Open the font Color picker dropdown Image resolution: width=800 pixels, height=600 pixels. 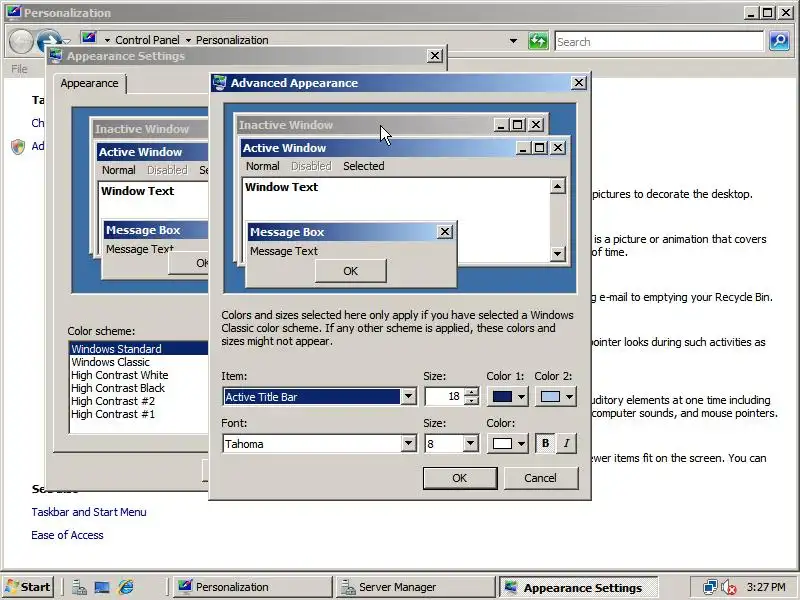point(508,443)
